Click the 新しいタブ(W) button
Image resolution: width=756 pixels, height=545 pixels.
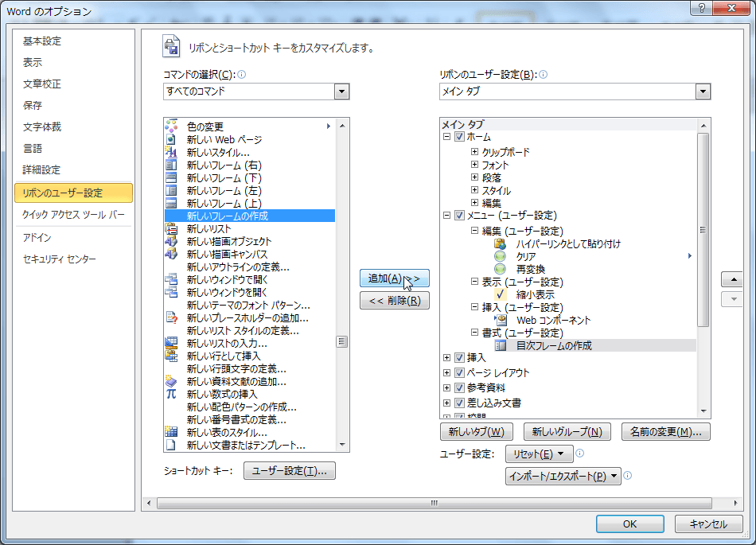[477, 431]
